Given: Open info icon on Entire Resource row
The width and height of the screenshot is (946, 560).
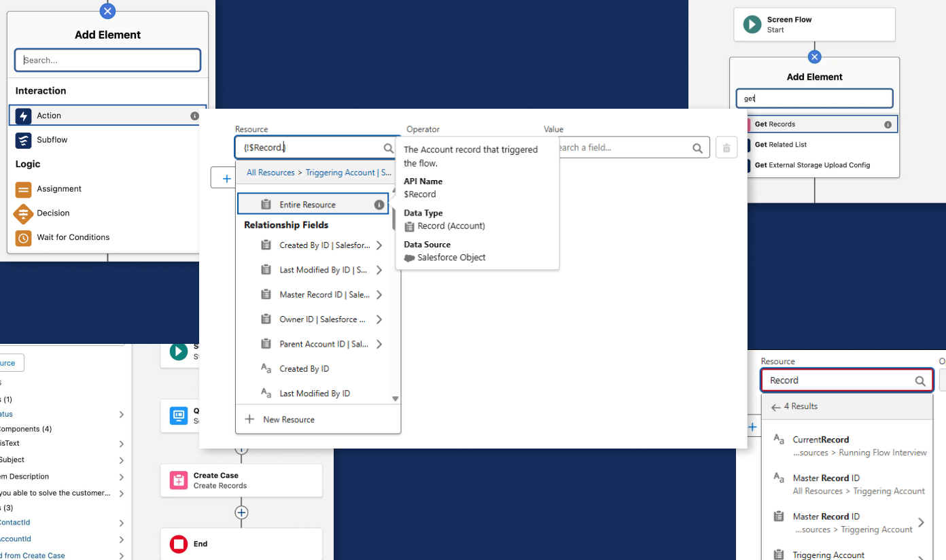Looking at the screenshot, I should click(x=379, y=205).
